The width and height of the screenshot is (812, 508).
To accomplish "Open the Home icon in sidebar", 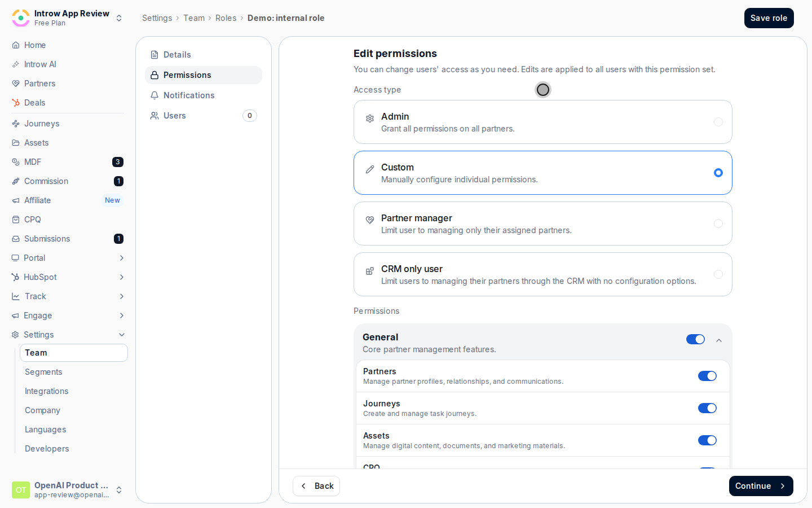I will (x=16, y=45).
